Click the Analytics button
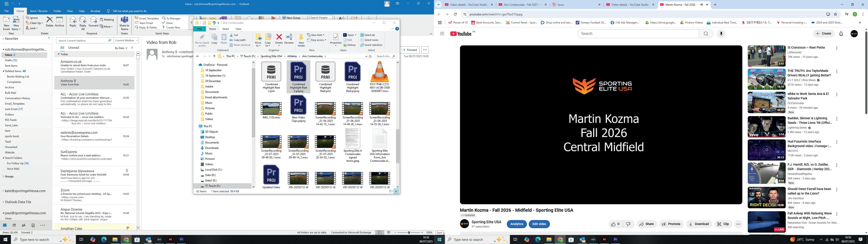Viewport: 868px width, 244px height. pos(517,224)
